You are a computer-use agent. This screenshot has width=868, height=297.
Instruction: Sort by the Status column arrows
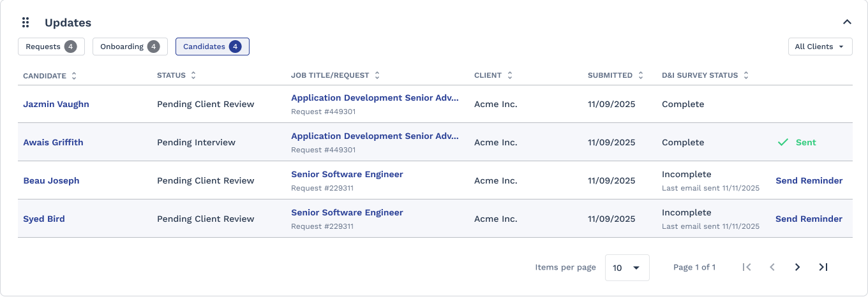tap(193, 75)
